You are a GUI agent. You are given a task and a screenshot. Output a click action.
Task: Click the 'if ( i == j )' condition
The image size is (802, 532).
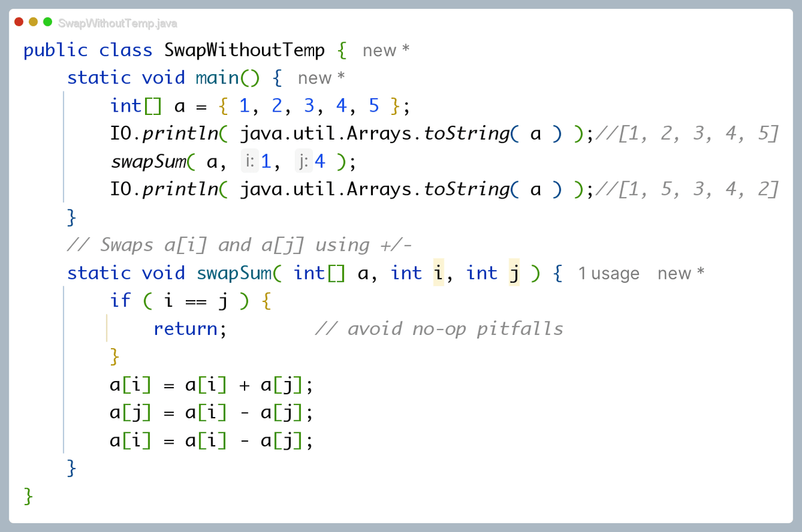[180, 301]
